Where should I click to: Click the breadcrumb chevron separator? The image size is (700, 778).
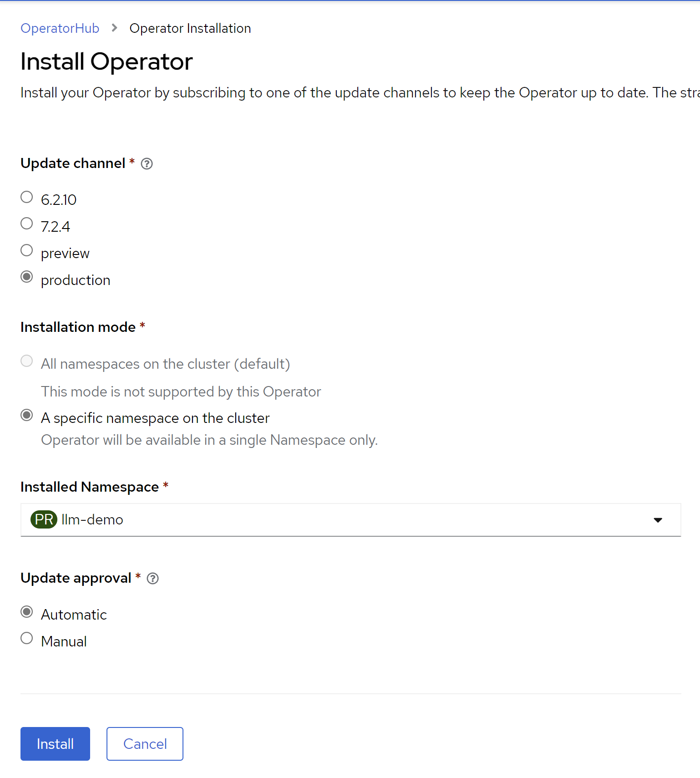click(x=115, y=28)
